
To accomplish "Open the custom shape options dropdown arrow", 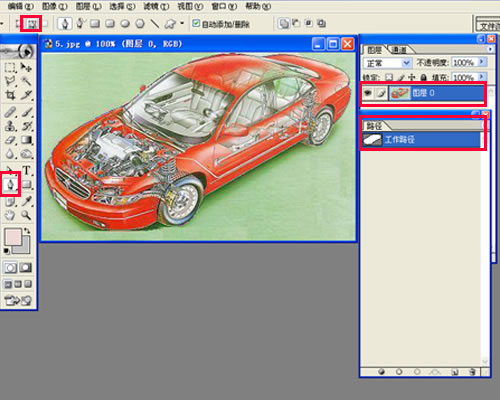I will pos(182,23).
